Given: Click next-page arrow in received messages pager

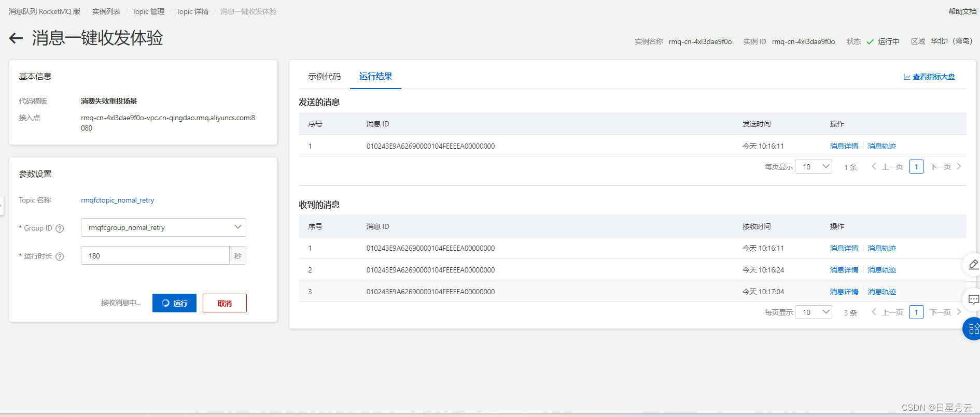Looking at the screenshot, I should (x=959, y=312).
